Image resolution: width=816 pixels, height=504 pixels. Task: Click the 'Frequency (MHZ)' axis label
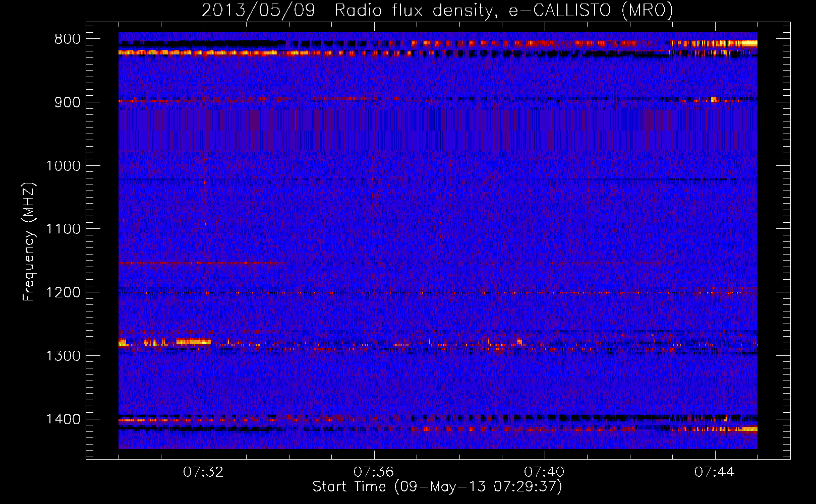pos(29,242)
